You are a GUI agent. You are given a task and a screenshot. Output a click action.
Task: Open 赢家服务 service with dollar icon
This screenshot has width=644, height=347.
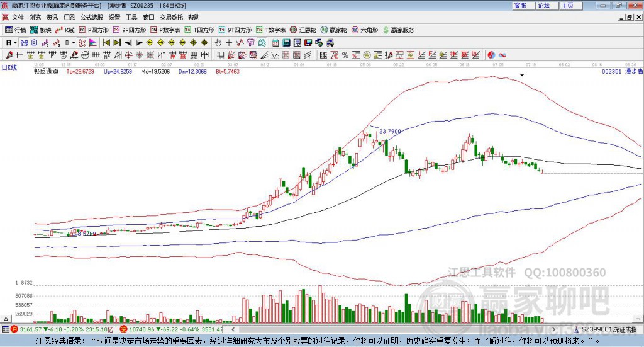(x=398, y=30)
